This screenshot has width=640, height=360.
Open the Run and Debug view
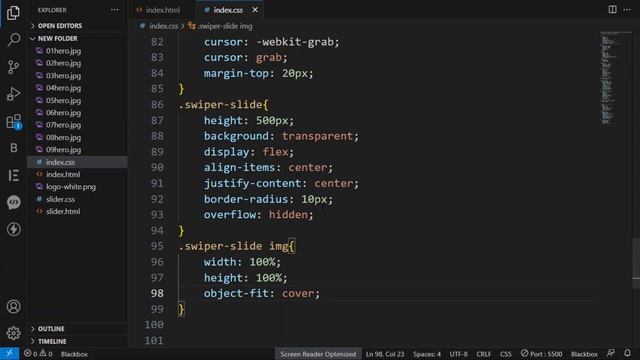click(13, 94)
